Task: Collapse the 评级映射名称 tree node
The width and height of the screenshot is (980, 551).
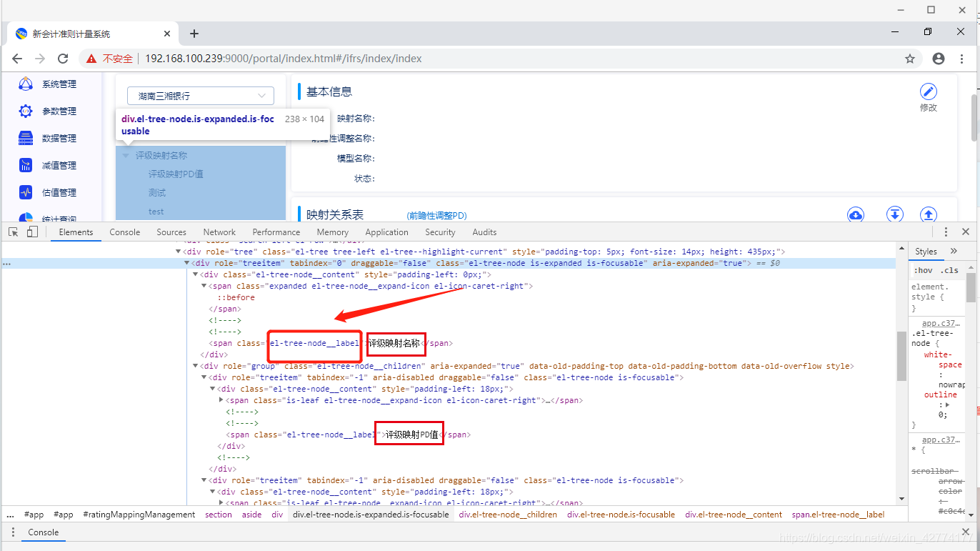Action: [126, 155]
